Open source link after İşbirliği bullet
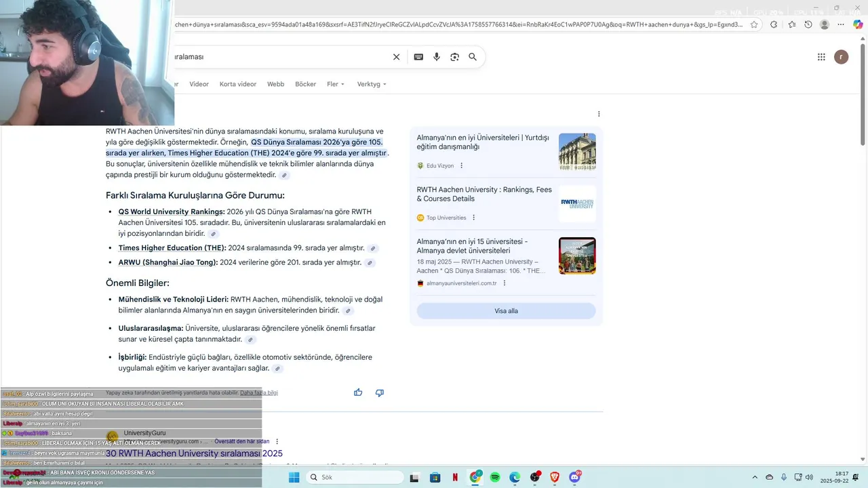Viewport: 868px width, 488px height. point(277,369)
